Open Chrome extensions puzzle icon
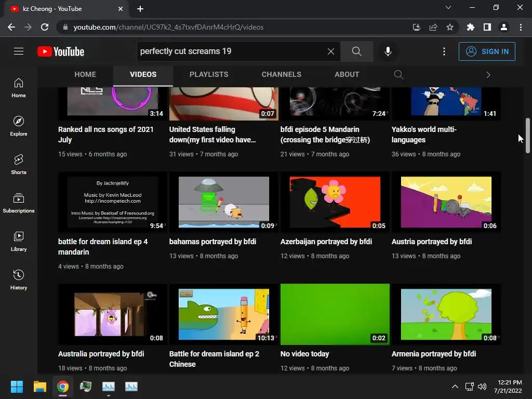532x399 pixels. click(470, 27)
